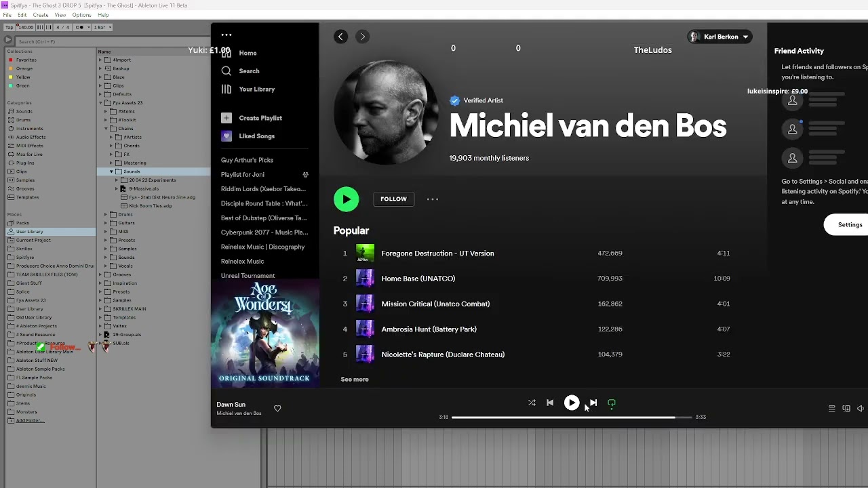The width and height of the screenshot is (868, 488).
Task: Open Ableton Edit menu
Action: [22, 15]
